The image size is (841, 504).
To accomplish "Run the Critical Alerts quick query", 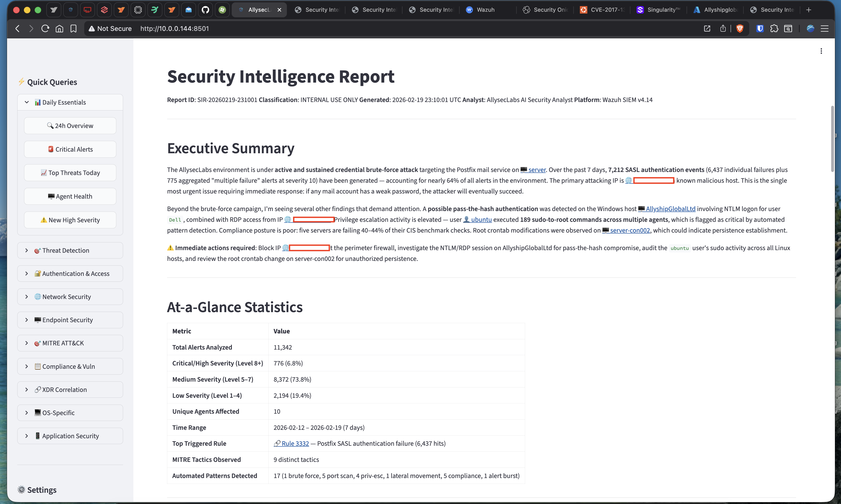I will coord(70,149).
